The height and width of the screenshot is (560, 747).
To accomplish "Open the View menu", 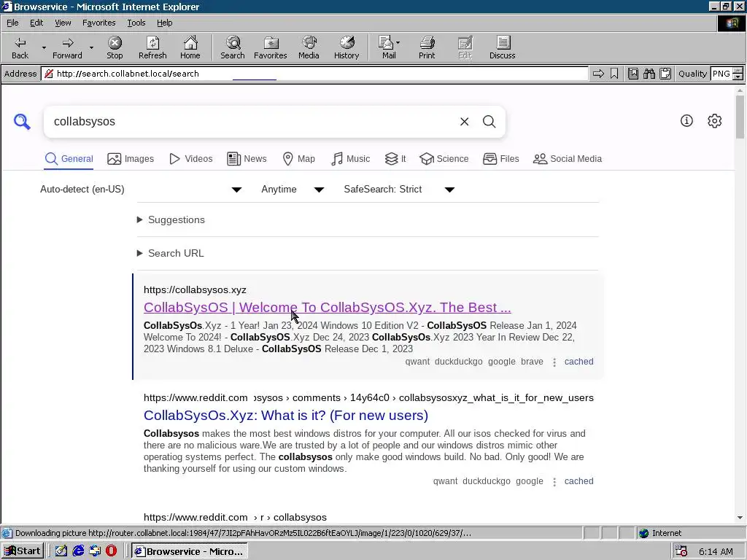I will (x=63, y=23).
